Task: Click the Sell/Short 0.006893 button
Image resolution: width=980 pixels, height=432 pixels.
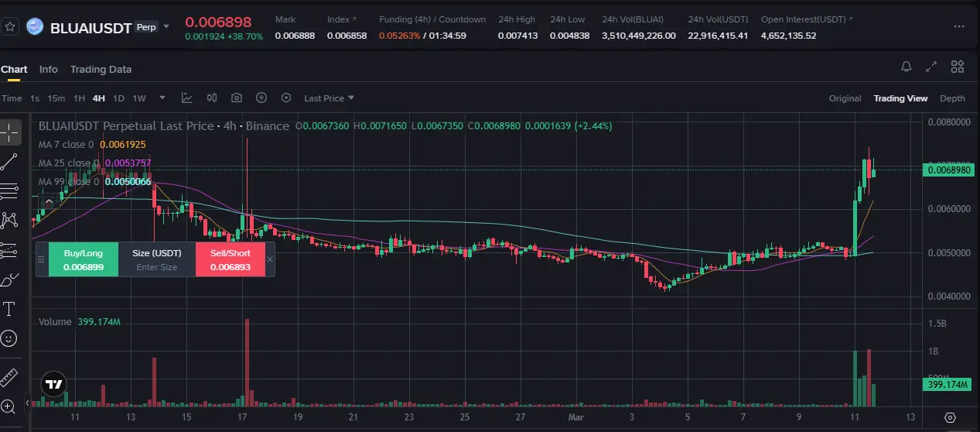Action: (230, 259)
